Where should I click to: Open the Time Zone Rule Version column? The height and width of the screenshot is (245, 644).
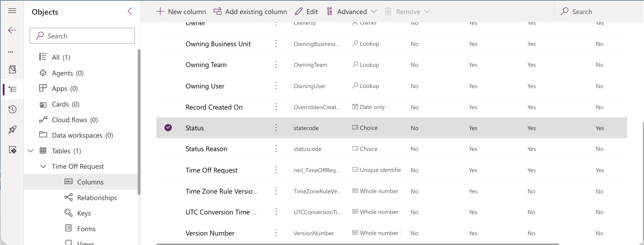pyautogui.click(x=221, y=191)
